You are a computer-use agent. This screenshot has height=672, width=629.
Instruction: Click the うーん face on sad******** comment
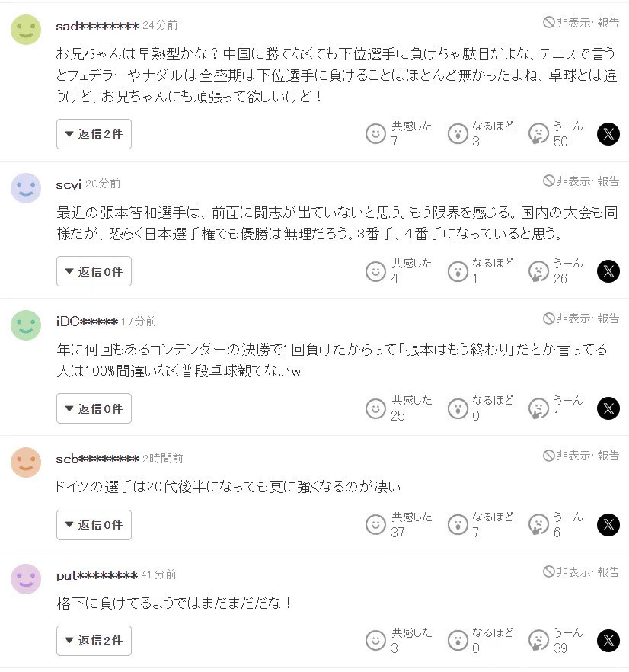539,134
